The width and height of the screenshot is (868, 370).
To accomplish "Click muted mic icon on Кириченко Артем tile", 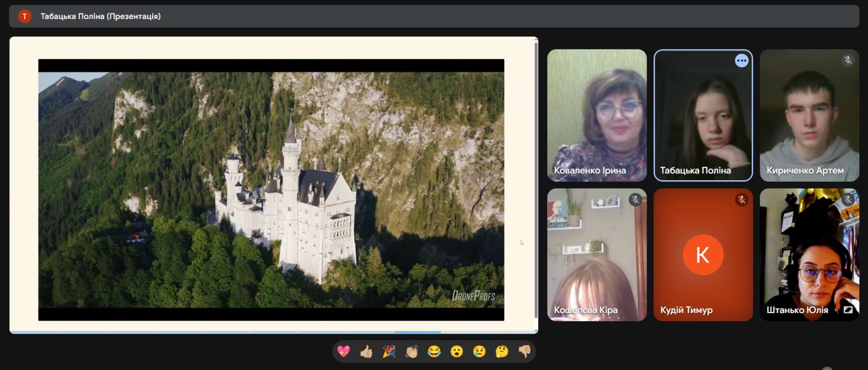I will click(x=848, y=60).
